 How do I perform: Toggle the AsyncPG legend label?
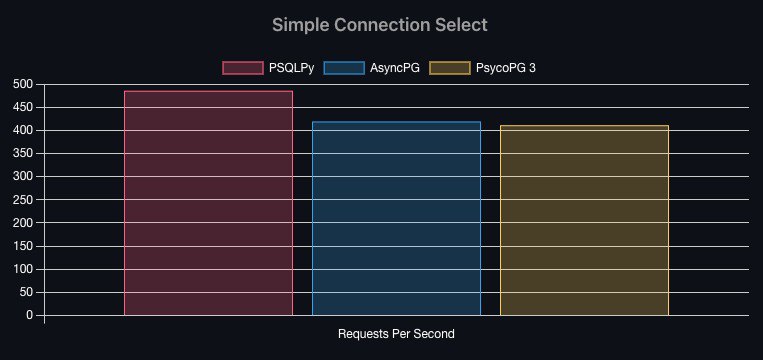click(x=395, y=68)
